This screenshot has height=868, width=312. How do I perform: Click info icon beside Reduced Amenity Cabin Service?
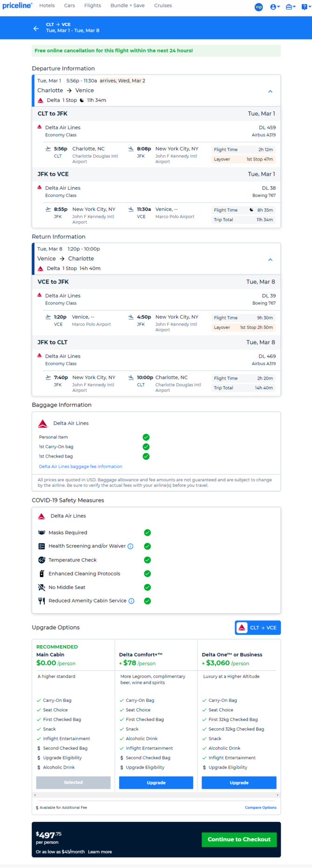point(131,601)
